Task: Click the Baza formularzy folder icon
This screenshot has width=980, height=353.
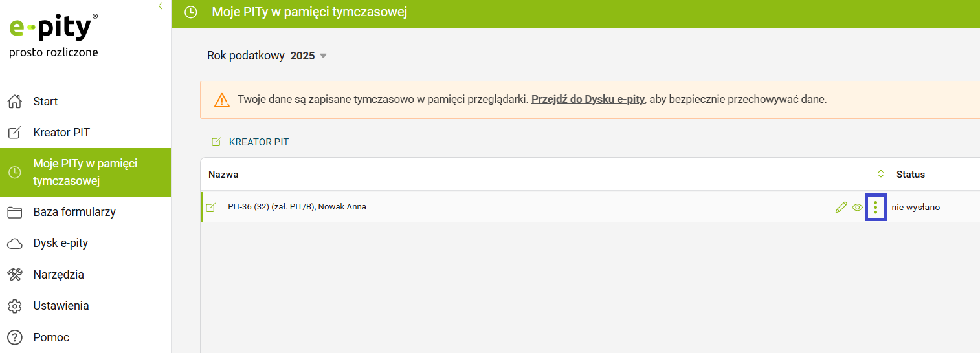Action: tap(14, 212)
